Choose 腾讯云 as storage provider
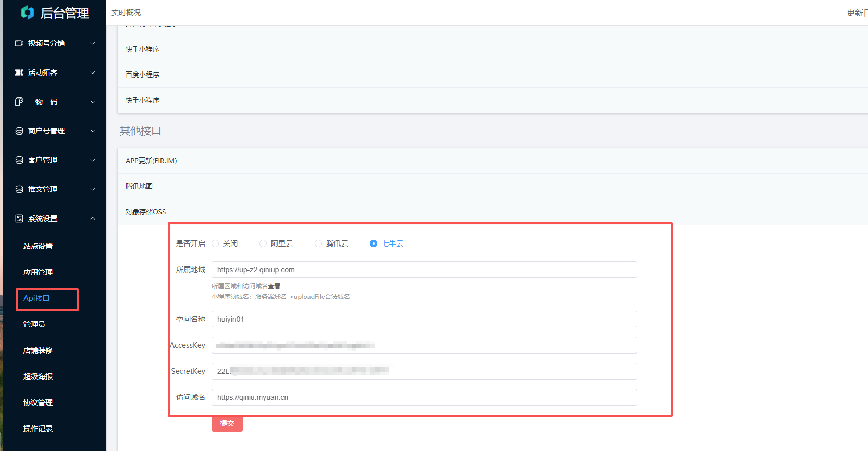The height and width of the screenshot is (451, 868). coord(318,243)
